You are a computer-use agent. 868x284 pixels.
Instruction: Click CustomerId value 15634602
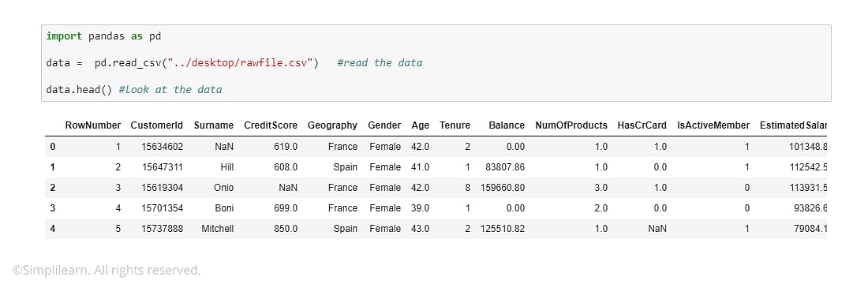pyautogui.click(x=163, y=147)
